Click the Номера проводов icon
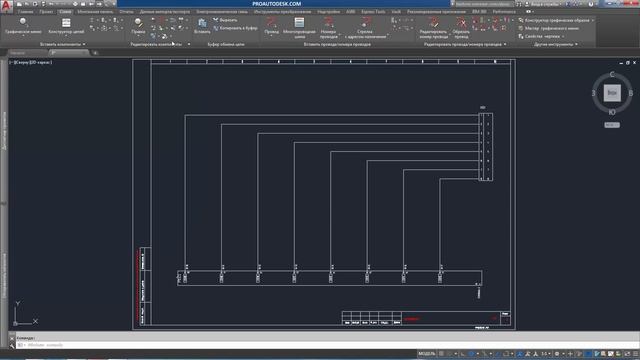 pos(329,22)
